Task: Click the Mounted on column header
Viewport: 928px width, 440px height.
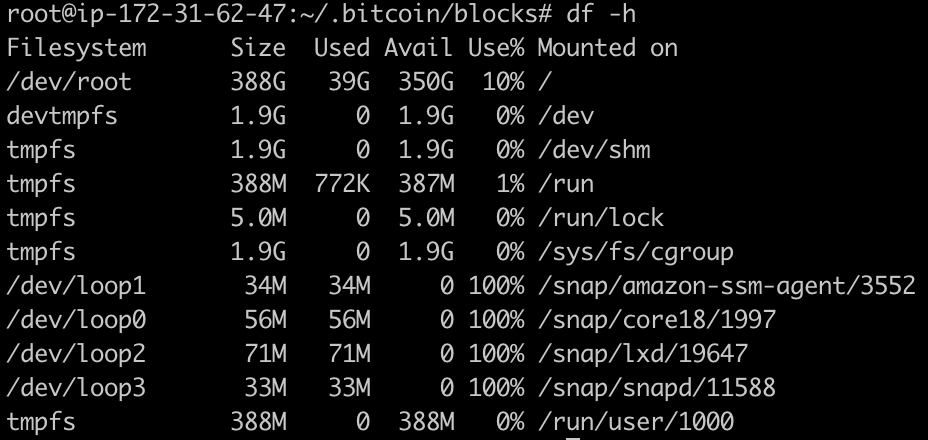Action: [607, 47]
